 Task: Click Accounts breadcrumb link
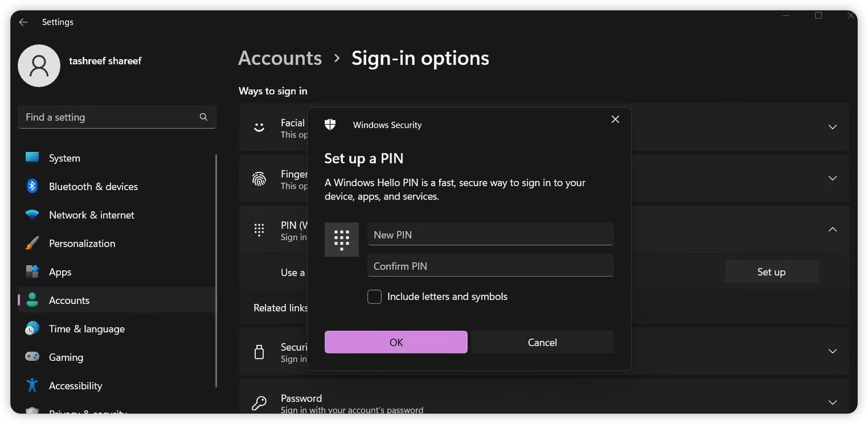tap(280, 58)
